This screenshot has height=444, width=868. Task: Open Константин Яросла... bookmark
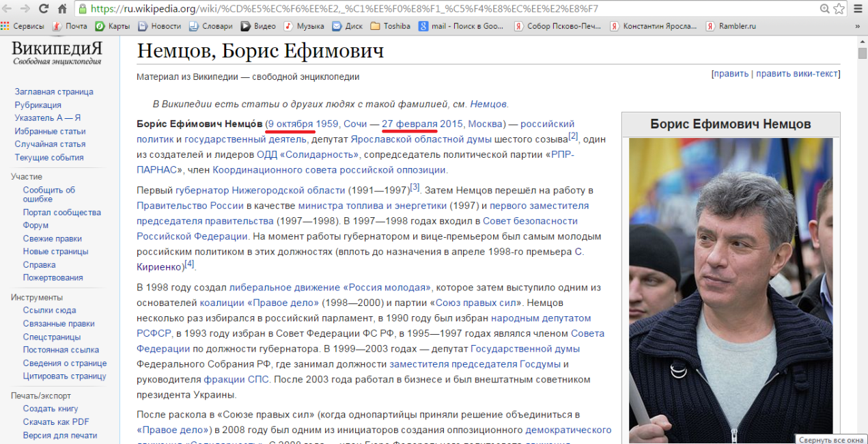pyautogui.click(x=654, y=26)
